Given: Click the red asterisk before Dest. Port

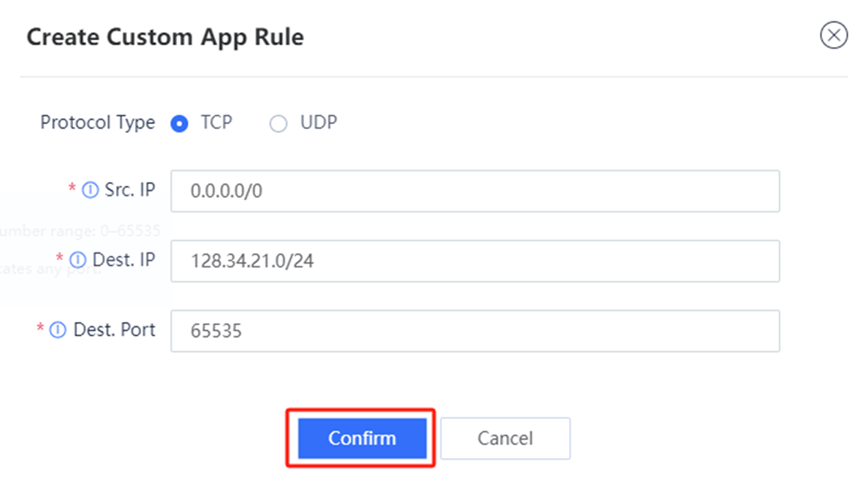Looking at the screenshot, I should click(x=40, y=328).
